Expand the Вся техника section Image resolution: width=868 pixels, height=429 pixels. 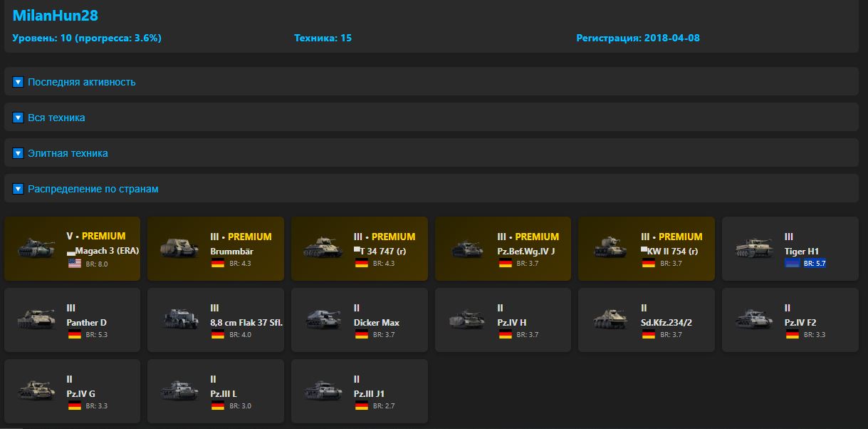click(x=19, y=118)
